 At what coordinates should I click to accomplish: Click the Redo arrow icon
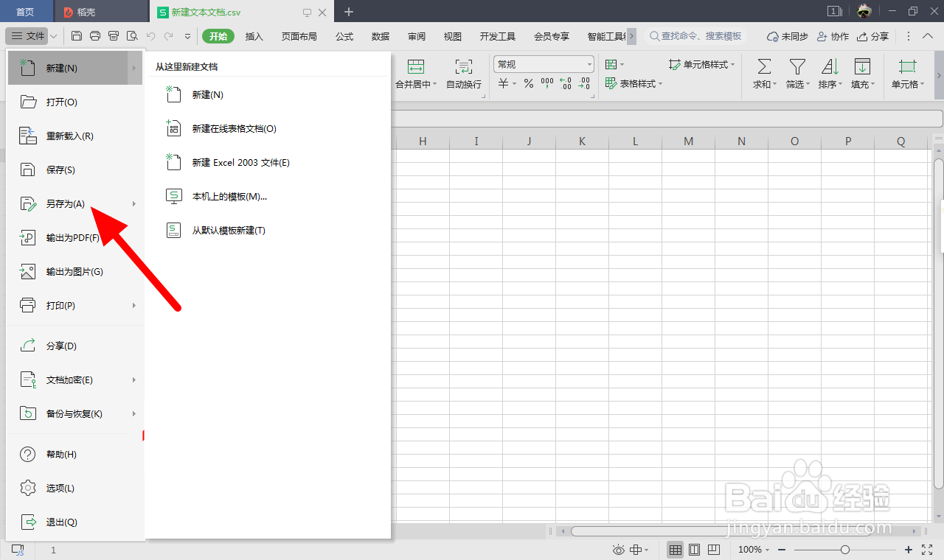click(169, 36)
